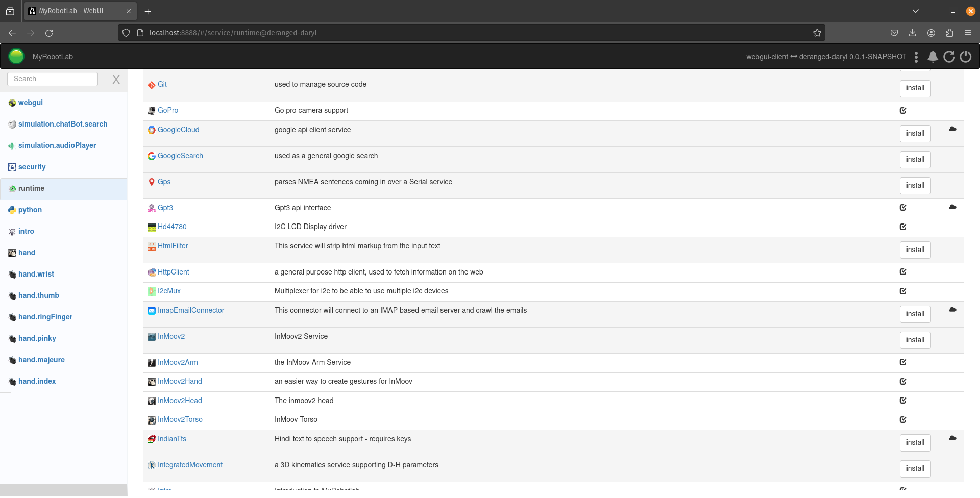Open the InMoov2Arm service link
Viewport: 980px width, 498px height.
click(178, 363)
